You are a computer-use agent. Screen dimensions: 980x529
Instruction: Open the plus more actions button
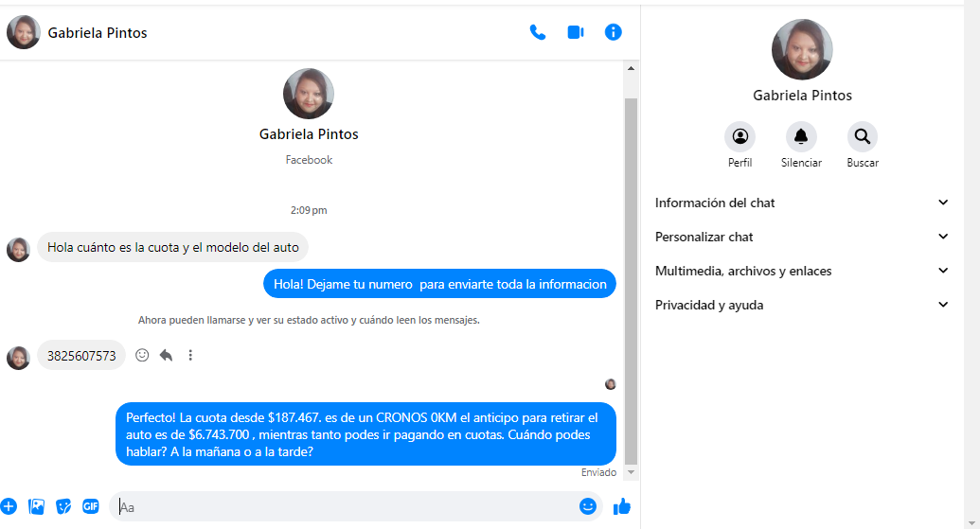(9, 506)
